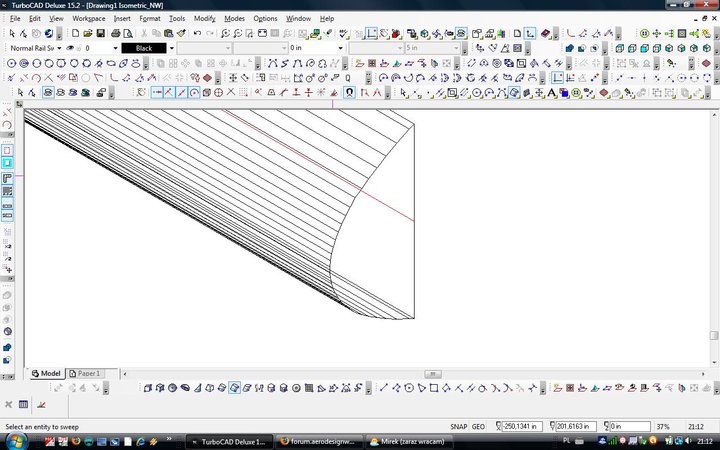720x450 pixels.
Task: Click the Black color swatch
Action: (x=144, y=48)
